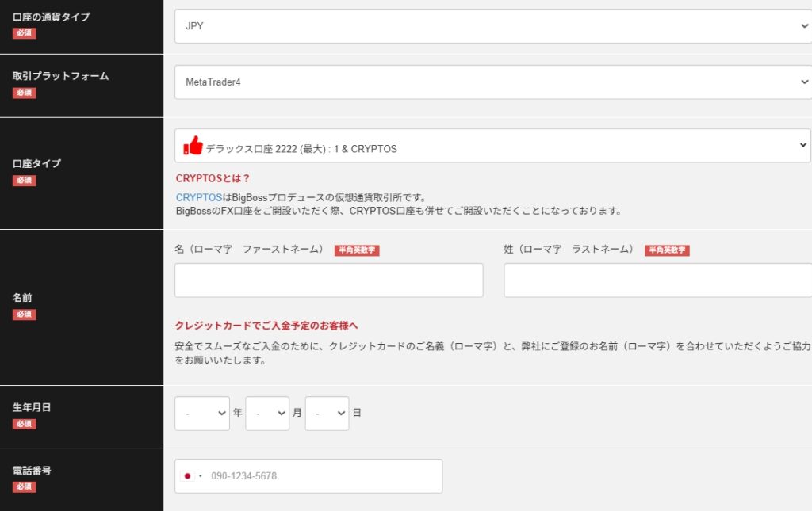Viewport: 812px width, 511px height.
Task: Follow the blue CRYPTOS link
Action: pyautogui.click(x=197, y=197)
